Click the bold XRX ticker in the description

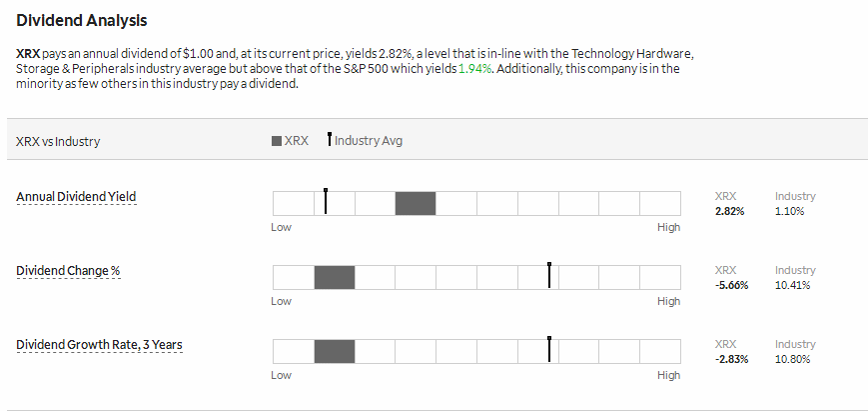point(28,54)
